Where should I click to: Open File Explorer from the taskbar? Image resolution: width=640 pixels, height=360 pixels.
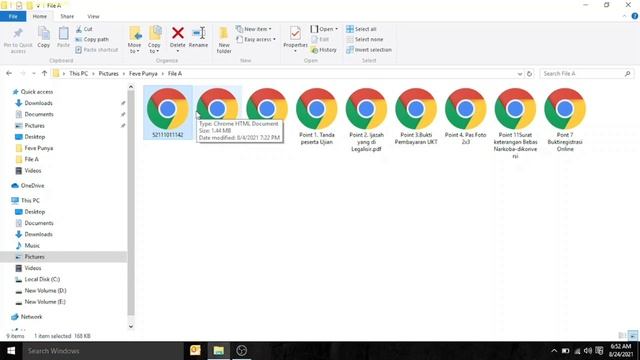[218, 351]
